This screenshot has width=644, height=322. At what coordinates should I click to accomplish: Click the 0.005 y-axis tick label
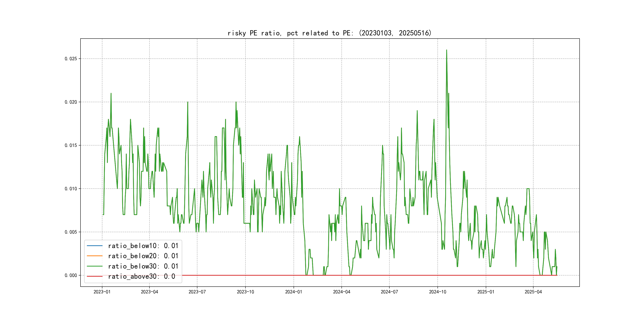(x=71, y=232)
